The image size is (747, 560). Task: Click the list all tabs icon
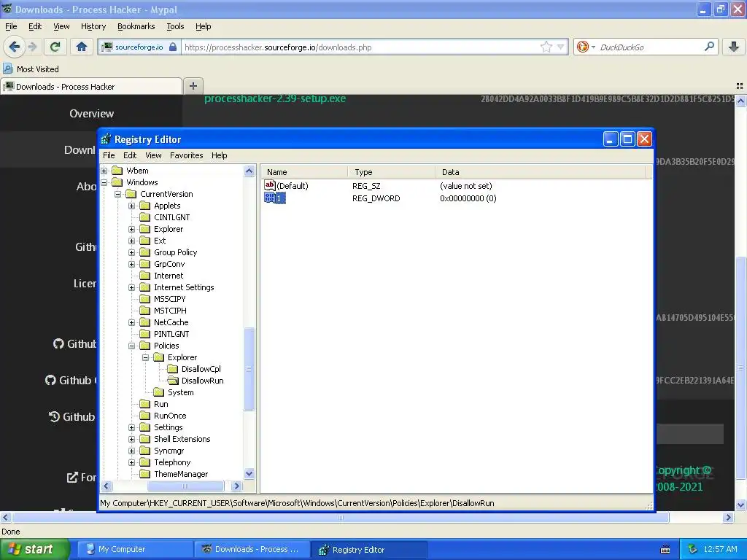740,86
